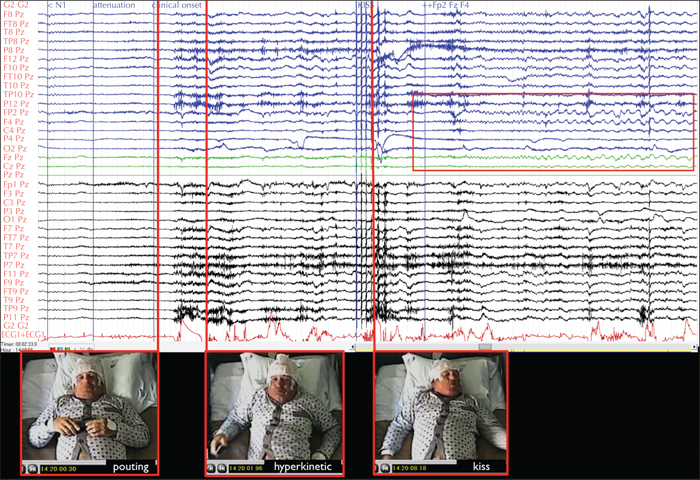The image size is (700, 480).
Task: Select the P11 Pz channel label
Action: 16,317
